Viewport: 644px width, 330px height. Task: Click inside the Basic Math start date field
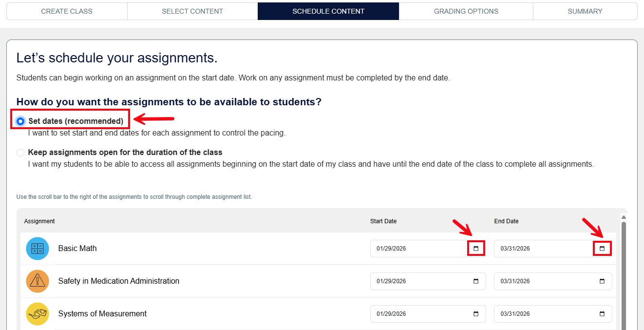point(419,248)
